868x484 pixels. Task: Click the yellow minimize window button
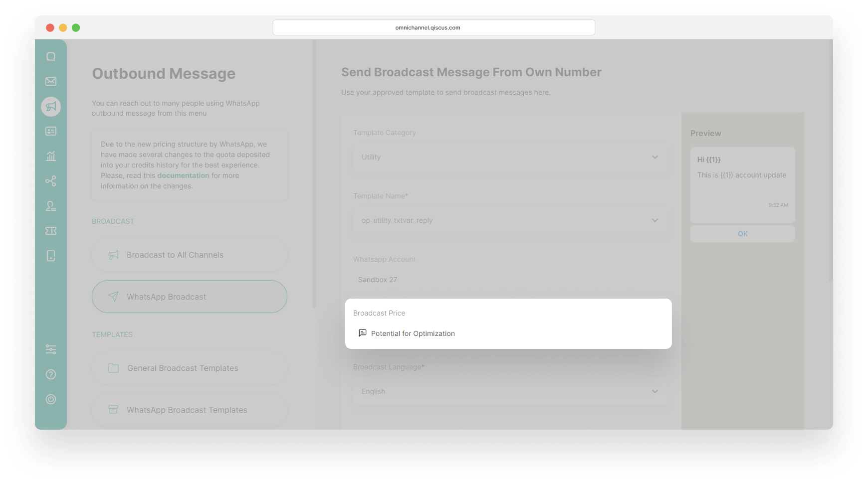tap(63, 27)
